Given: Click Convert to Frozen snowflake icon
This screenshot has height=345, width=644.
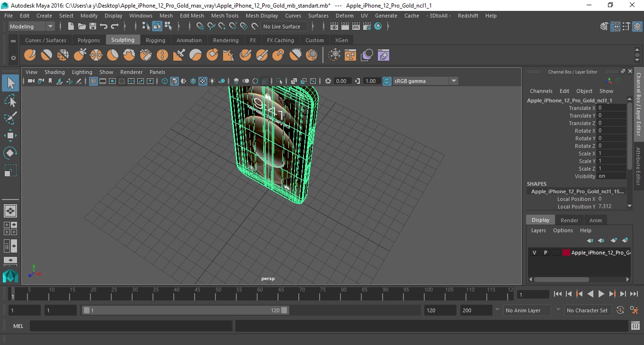Looking at the screenshot, I should pos(335,55).
